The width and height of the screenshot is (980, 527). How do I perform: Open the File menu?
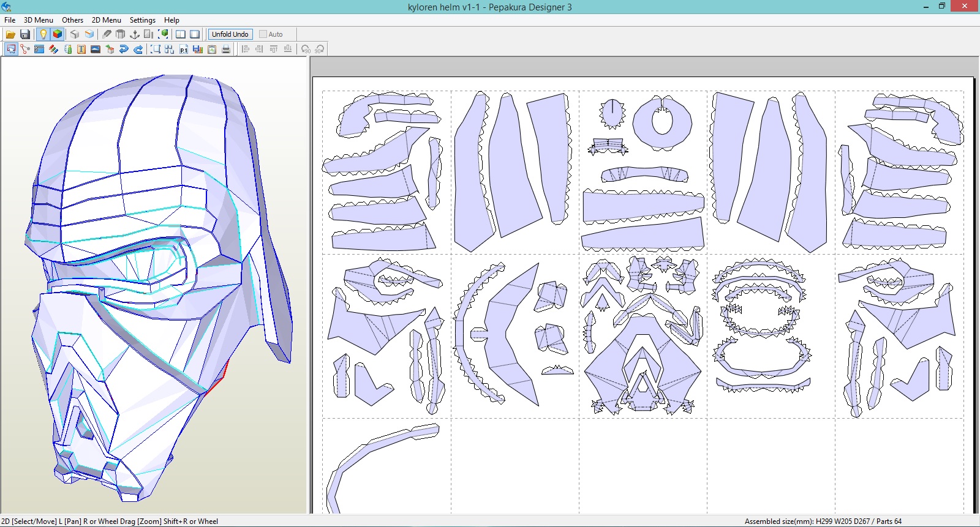10,20
